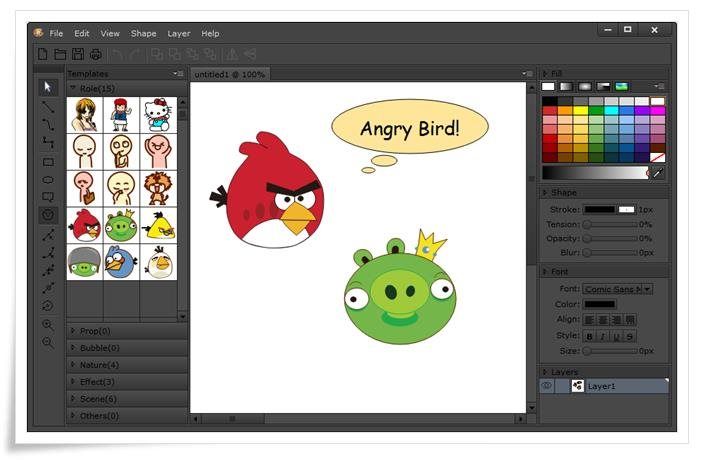
Task: Choose the image fill type
Action: point(622,86)
